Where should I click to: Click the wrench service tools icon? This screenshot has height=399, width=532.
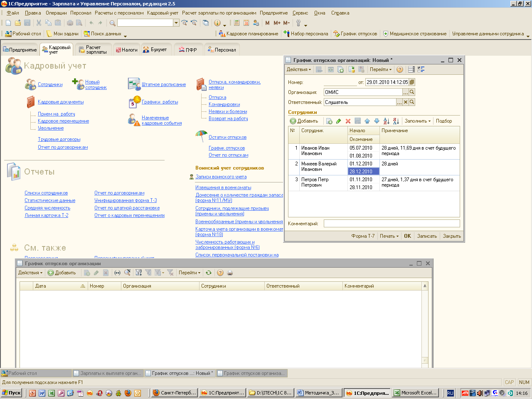tap(298, 23)
